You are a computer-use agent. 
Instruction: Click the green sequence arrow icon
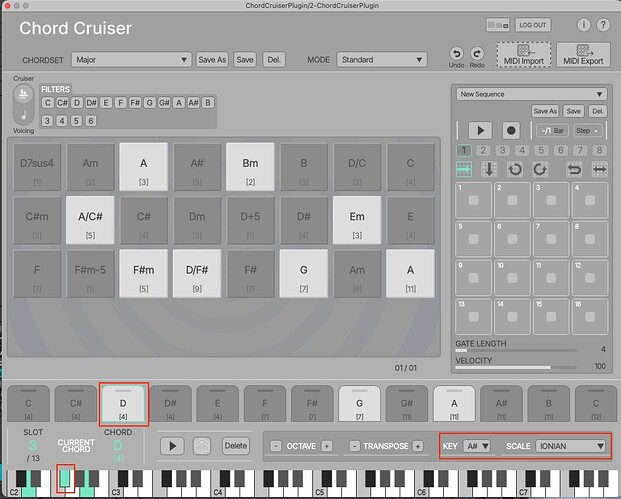click(x=464, y=170)
